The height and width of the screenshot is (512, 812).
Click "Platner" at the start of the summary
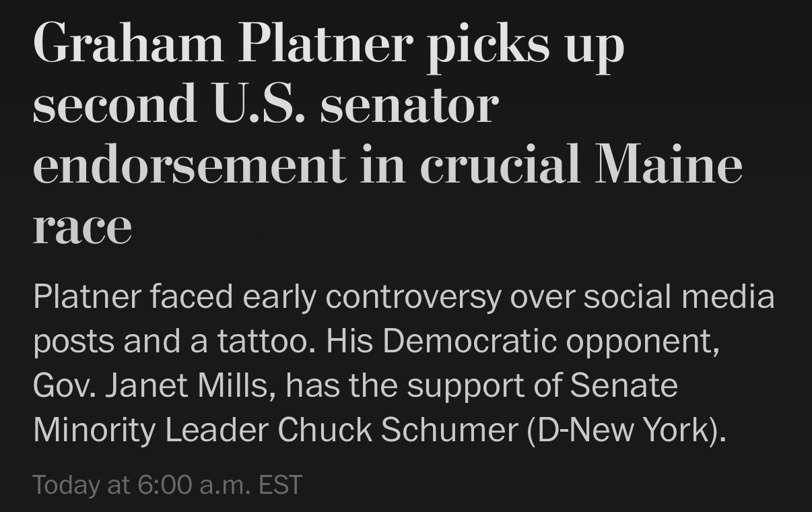pos(87,297)
